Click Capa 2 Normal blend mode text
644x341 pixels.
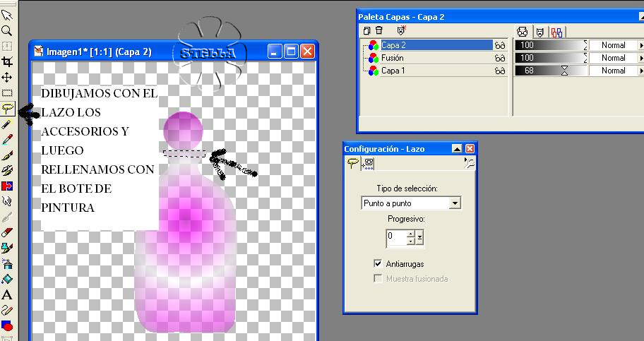(613, 45)
